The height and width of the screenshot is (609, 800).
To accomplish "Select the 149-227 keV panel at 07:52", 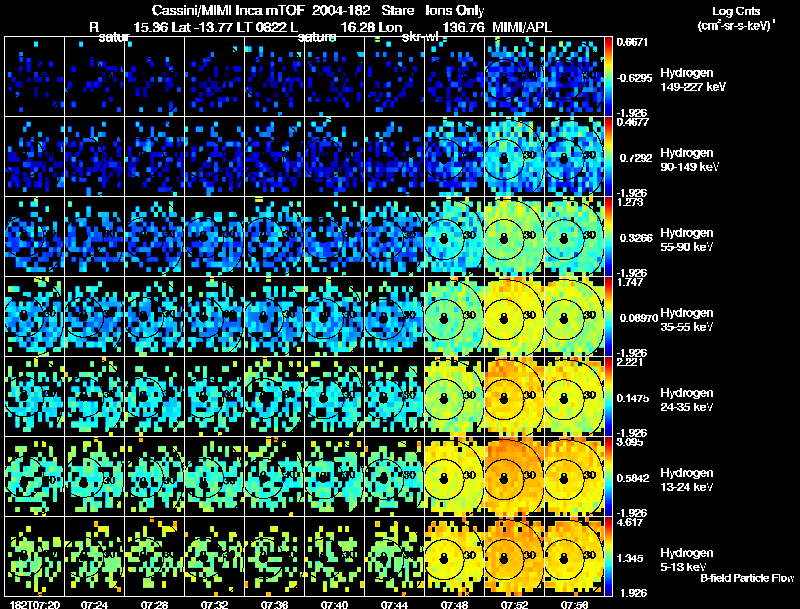I will 514,77.
